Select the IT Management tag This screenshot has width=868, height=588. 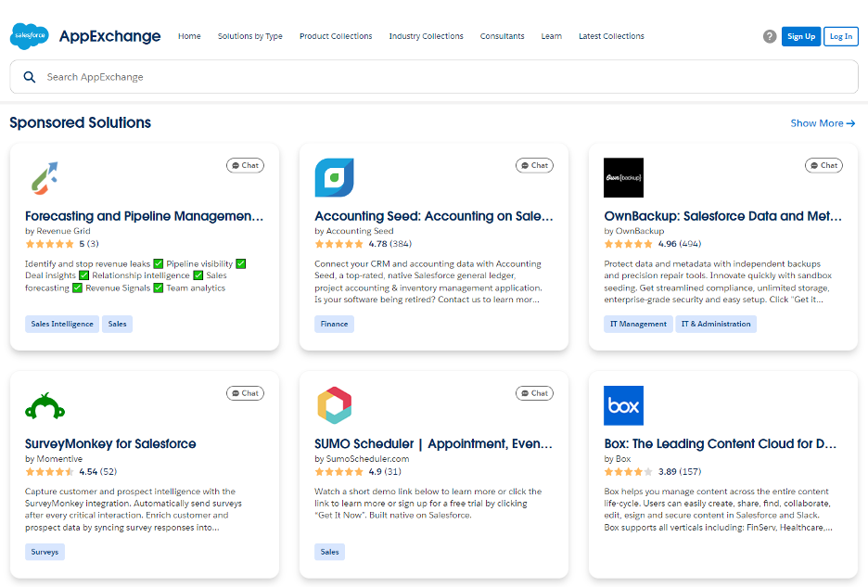coord(638,324)
